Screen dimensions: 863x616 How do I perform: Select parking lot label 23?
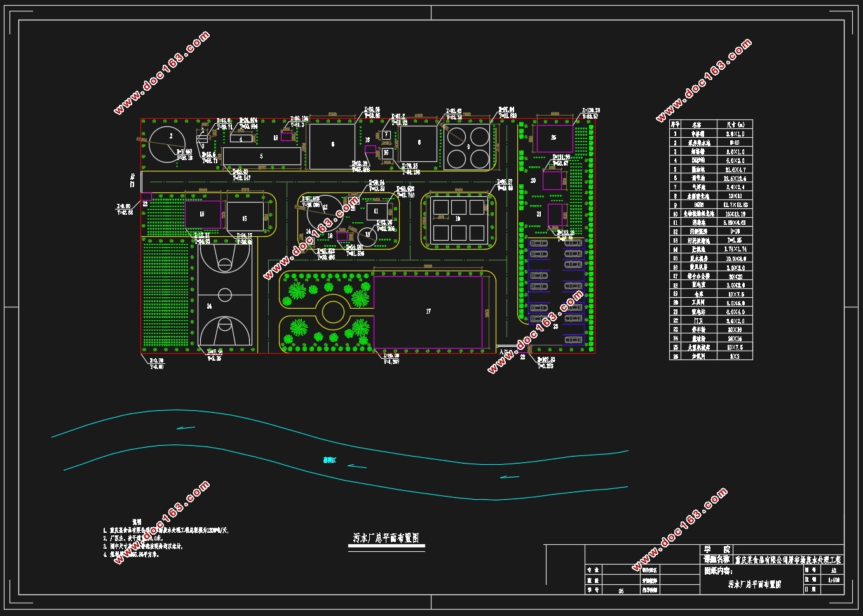555,326
